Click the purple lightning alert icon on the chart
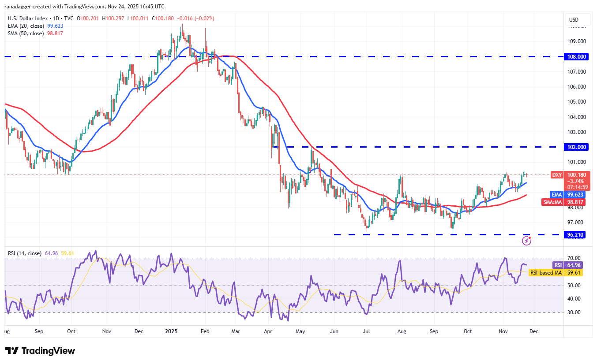Viewport: 597px width, 364px height. pos(526,241)
